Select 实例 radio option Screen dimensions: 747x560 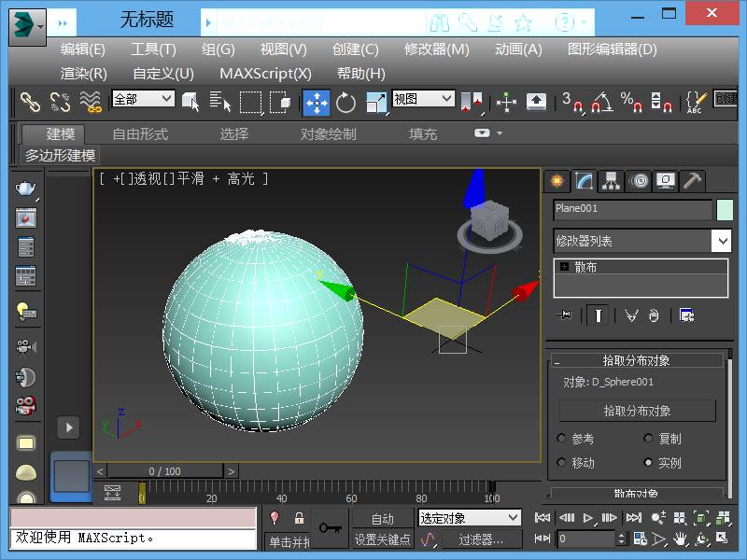[x=648, y=462]
